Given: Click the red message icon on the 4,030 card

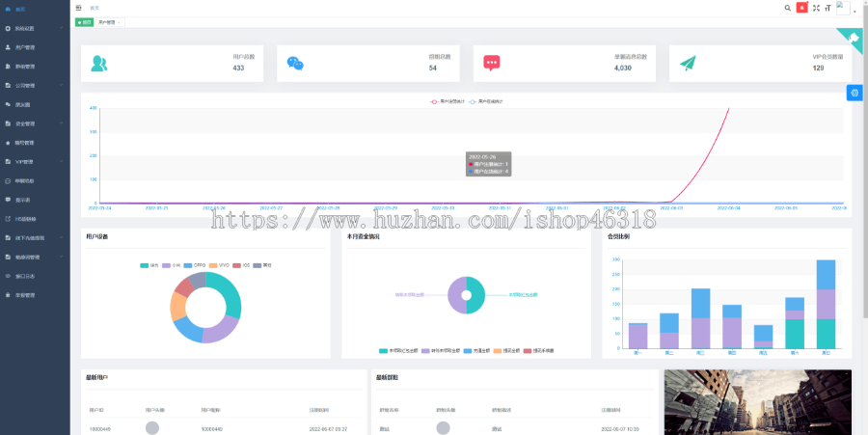Looking at the screenshot, I should tap(492, 63).
